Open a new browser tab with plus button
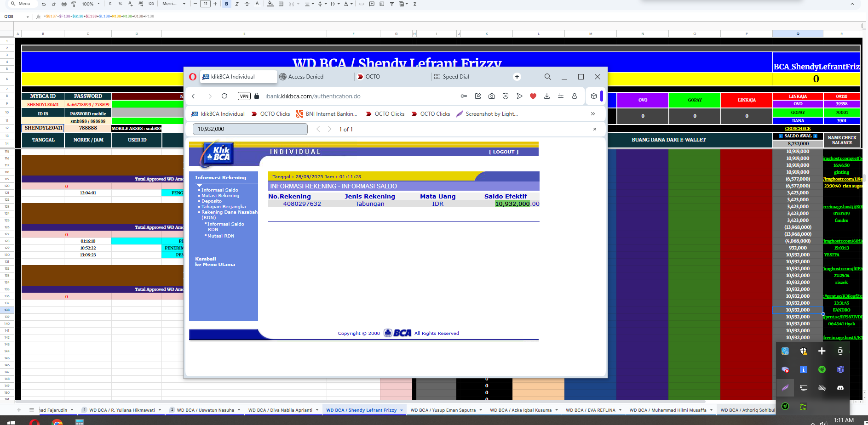 click(517, 77)
